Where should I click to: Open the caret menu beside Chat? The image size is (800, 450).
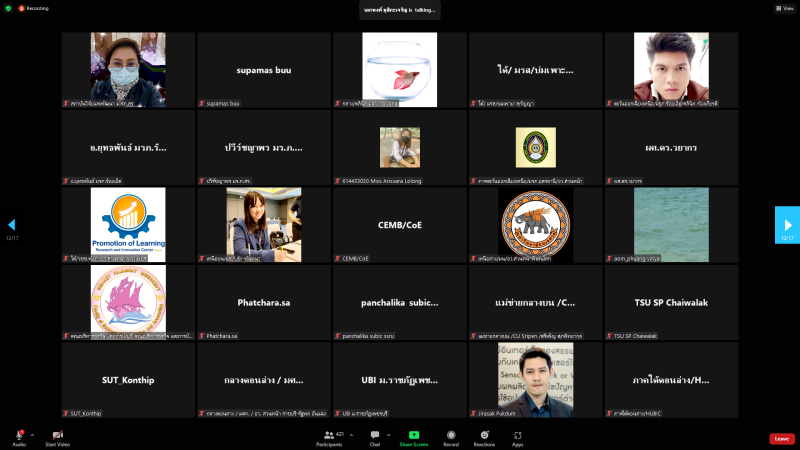pyautogui.click(x=389, y=434)
